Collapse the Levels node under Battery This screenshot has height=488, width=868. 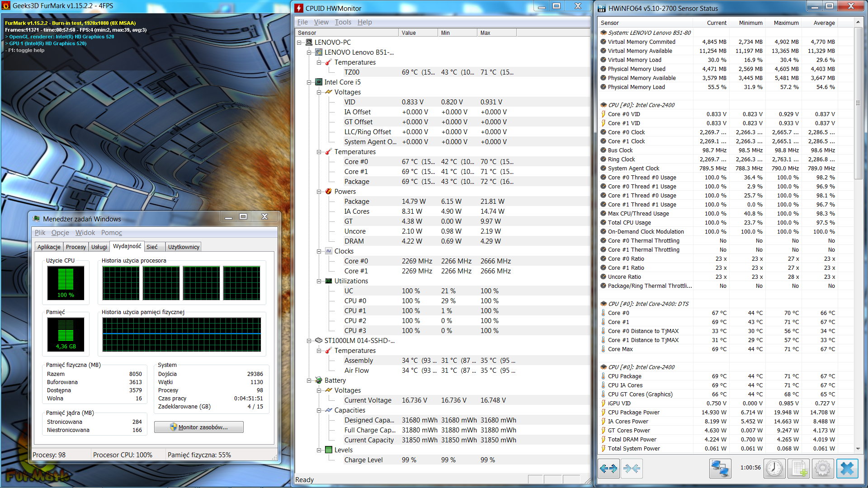(319, 450)
